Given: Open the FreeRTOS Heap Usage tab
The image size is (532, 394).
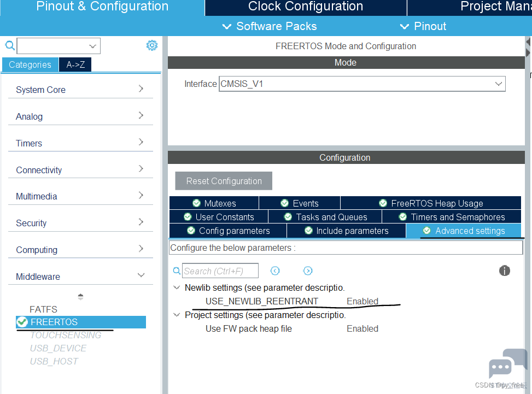Looking at the screenshot, I should [431, 203].
